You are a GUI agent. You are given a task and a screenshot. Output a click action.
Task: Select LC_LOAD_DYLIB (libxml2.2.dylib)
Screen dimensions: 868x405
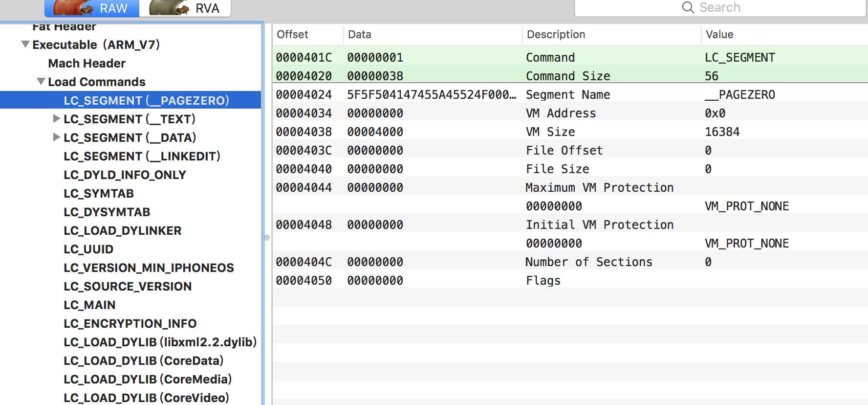point(160,342)
